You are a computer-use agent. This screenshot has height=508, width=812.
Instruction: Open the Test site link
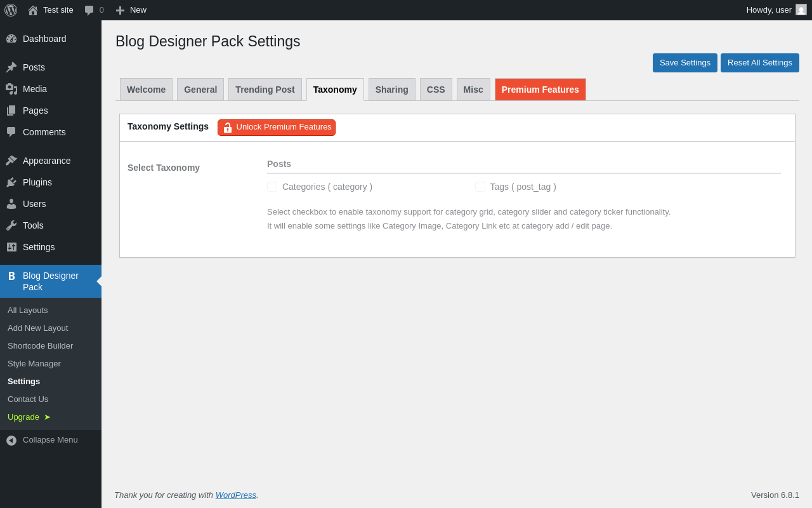[51, 10]
